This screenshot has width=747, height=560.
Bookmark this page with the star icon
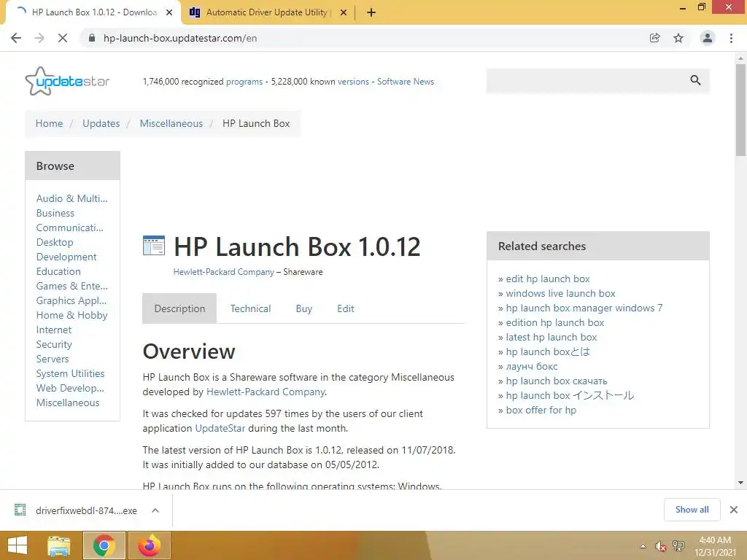point(678,38)
